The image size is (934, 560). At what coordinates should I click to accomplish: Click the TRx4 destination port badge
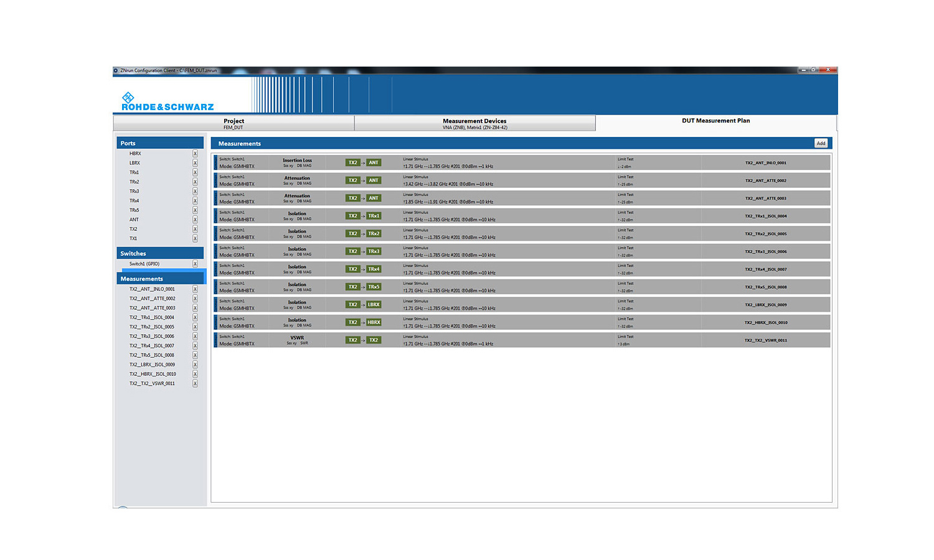(x=374, y=269)
